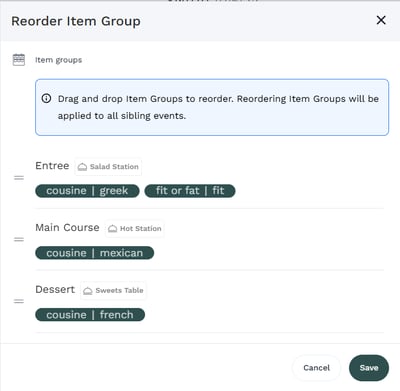
Task: Click the Dessert drag handle icon
Action: [x=19, y=301]
